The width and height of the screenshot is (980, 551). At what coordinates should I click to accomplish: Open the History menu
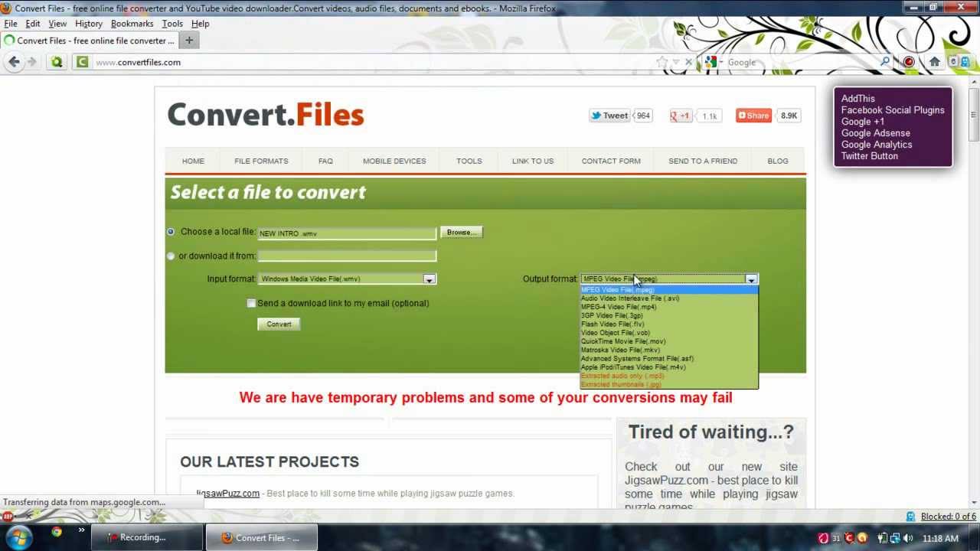(89, 24)
